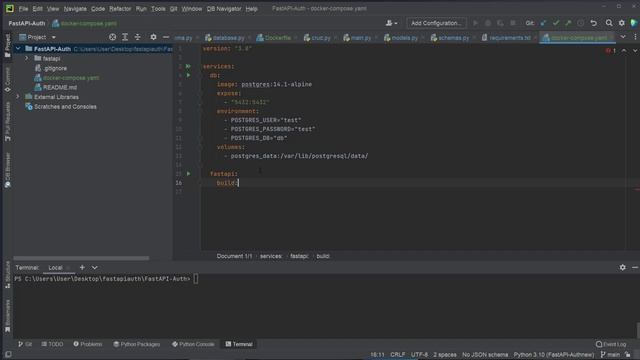
Task: Open UTF-8 encoding selector
Action: click(419, 355)
